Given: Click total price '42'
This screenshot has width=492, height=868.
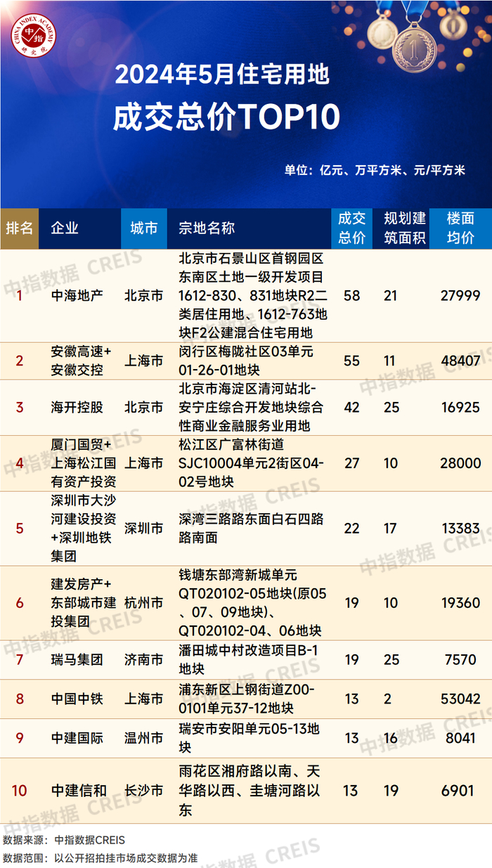Looking at the screenshot, I should click(x=352, y=407).
